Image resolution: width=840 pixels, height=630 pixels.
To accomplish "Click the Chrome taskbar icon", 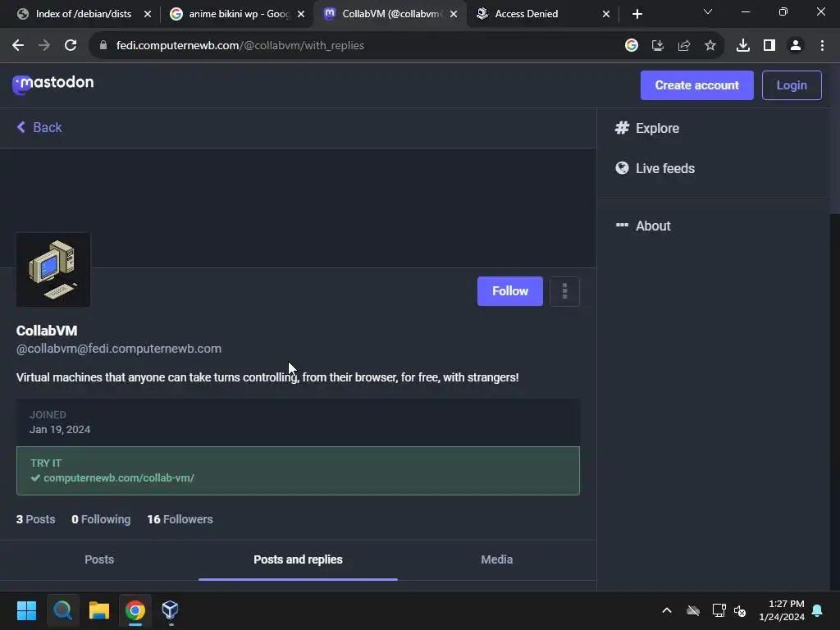I will tap(135, 610).
